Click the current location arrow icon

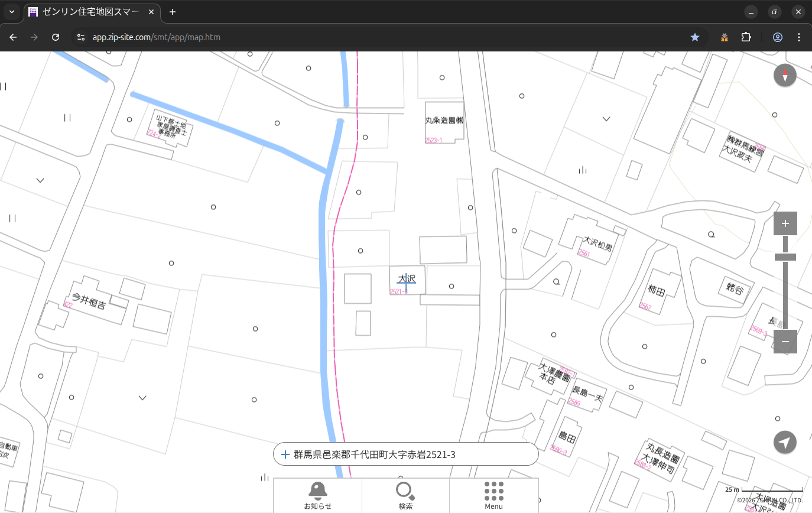point(785,442)
